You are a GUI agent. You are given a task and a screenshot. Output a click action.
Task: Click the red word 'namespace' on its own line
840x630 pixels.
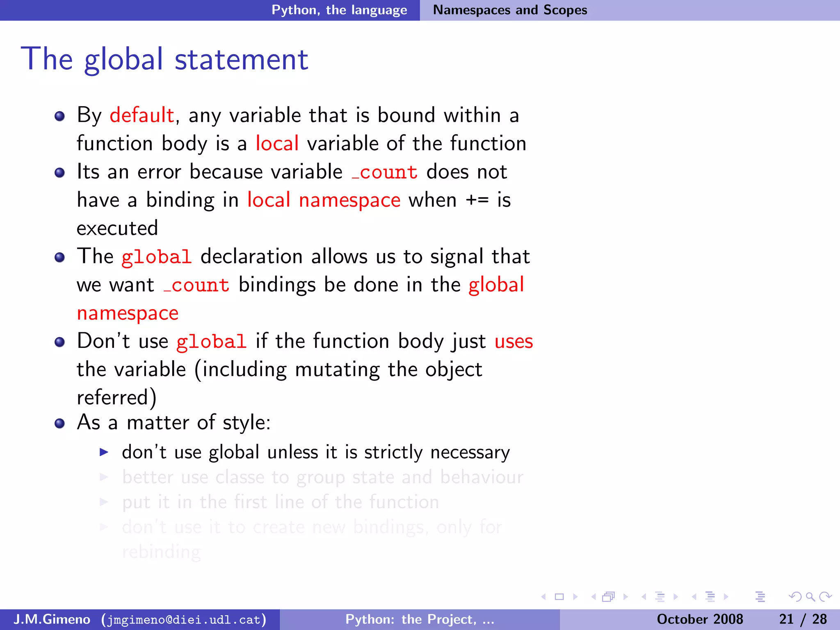(x=128, y=314)
